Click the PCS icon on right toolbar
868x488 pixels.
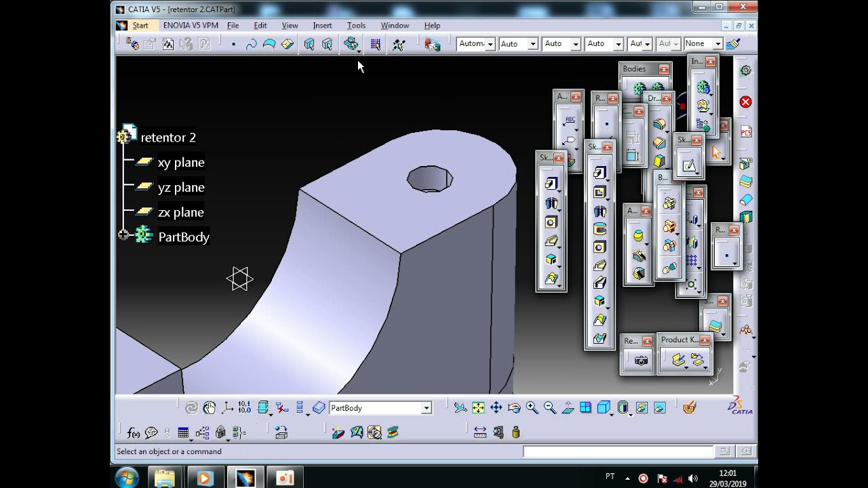pos(746,132)
